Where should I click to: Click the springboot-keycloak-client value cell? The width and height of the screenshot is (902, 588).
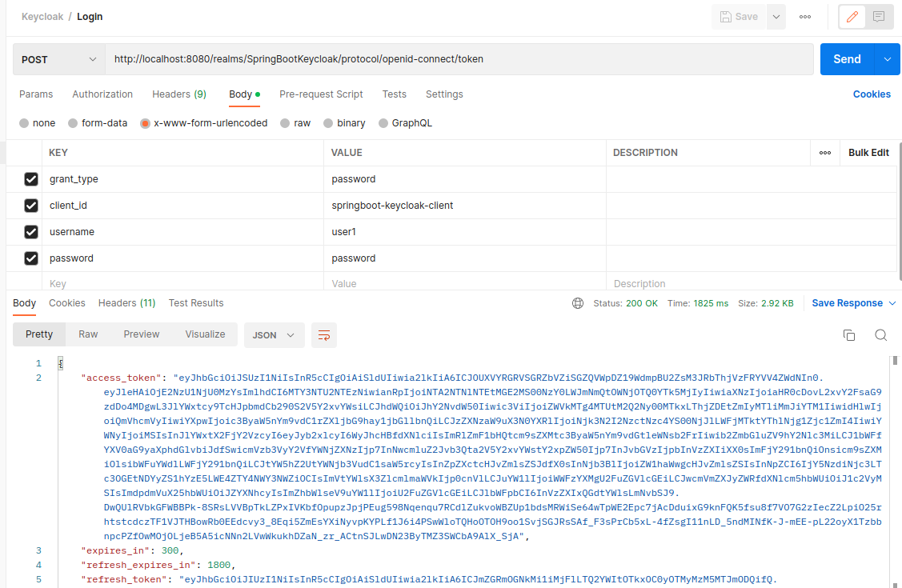(465, 206)
